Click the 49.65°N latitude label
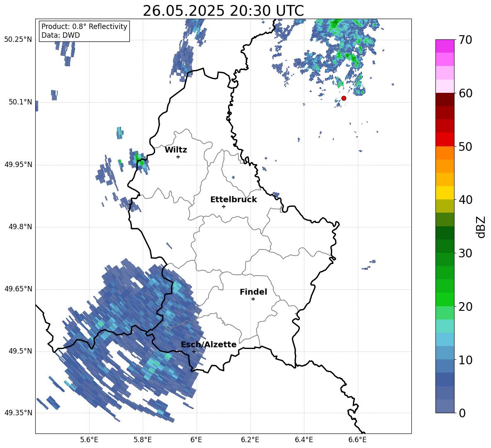The height and width of the screenshot is (448, 491). 18,288
